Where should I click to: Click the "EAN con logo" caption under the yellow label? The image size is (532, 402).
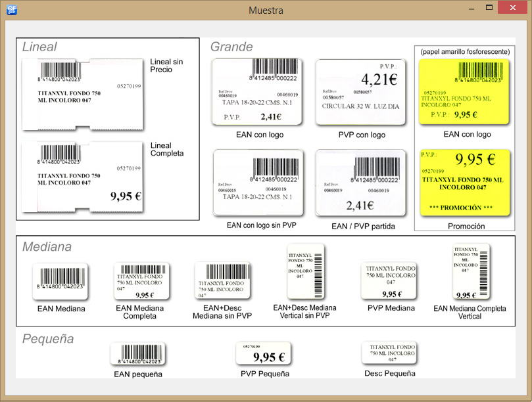[467, 135]
